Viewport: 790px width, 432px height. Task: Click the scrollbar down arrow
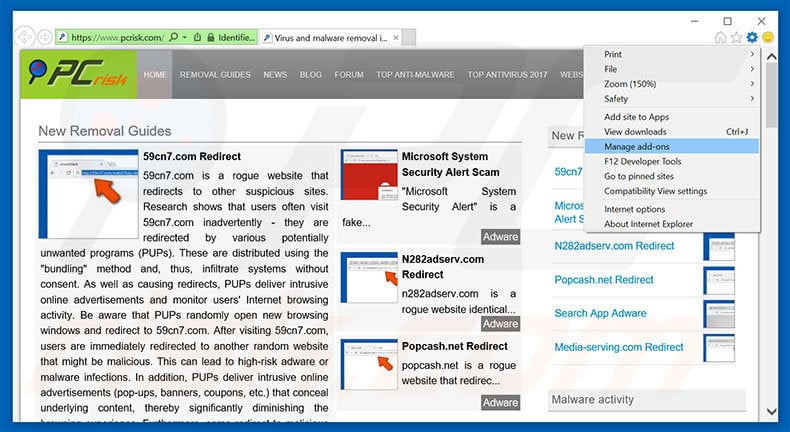771,412
